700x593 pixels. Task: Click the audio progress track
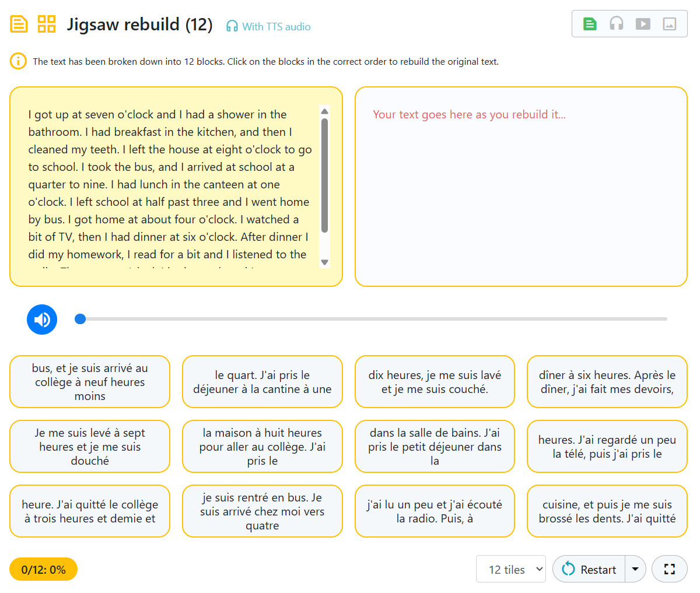pos(374,319)
